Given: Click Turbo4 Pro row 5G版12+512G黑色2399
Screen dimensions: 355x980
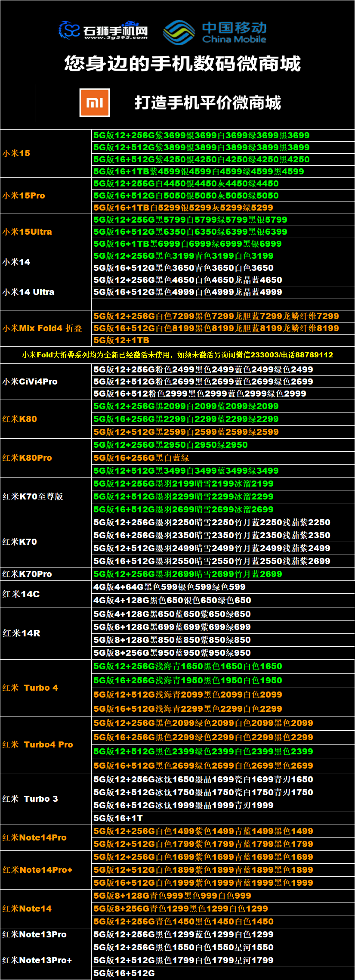Looking at the screenshot, I should point(223,751).
